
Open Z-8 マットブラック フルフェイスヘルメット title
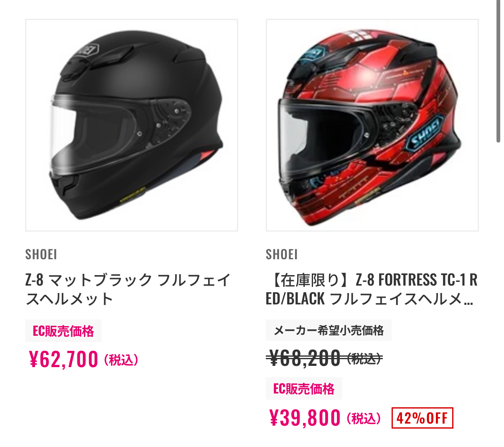[128, 289]
